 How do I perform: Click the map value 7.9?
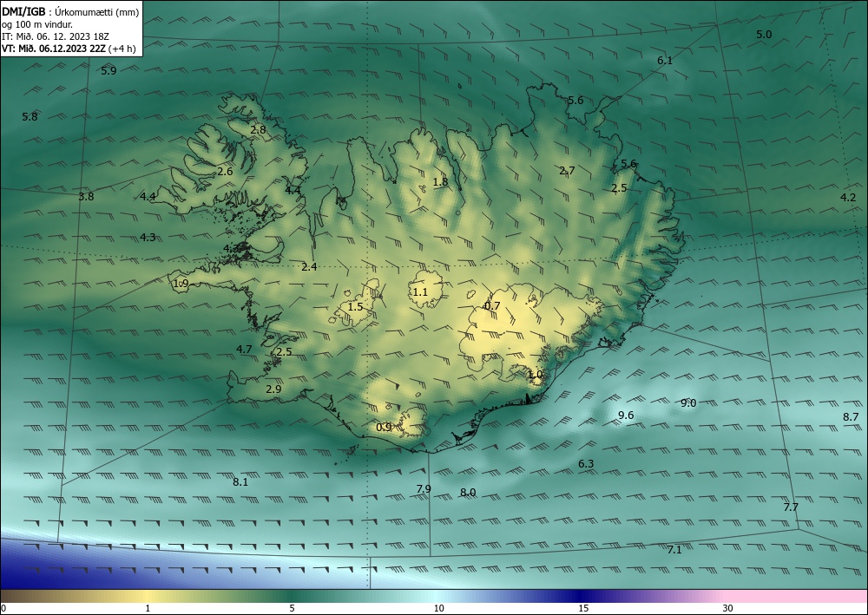[424, 488]
